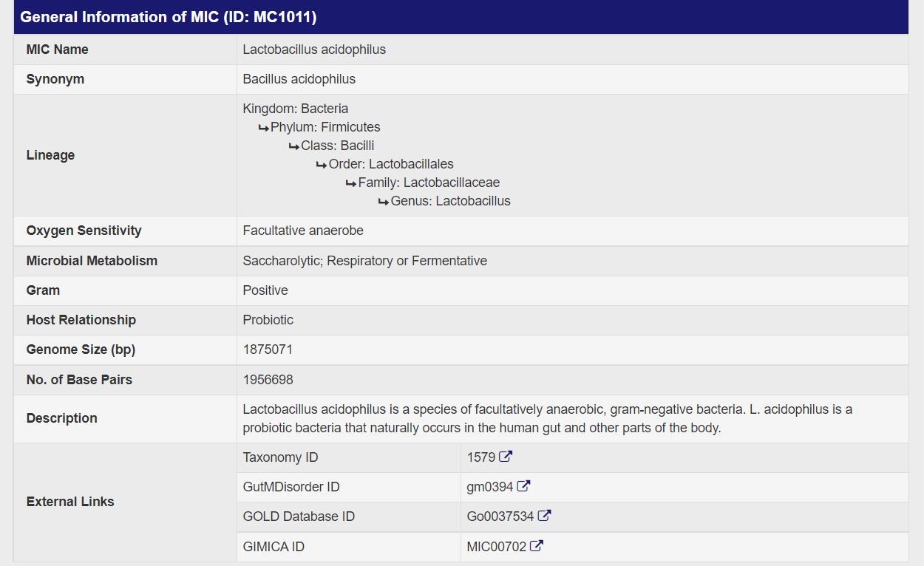924x566 pixels.
Task: Click the MIC Name value Lactobacillus acidophilus
Action: [314, 50]
